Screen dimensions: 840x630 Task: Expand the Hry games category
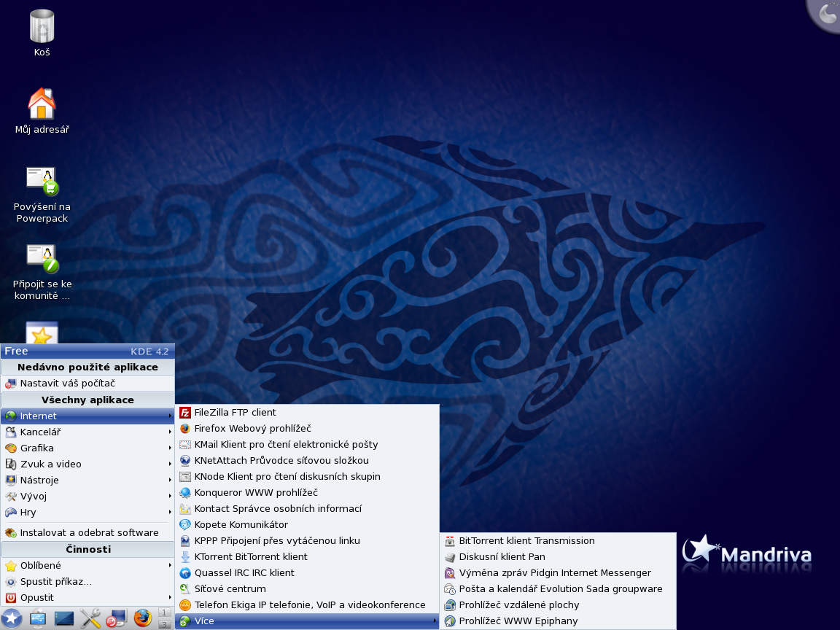[87, 513]
